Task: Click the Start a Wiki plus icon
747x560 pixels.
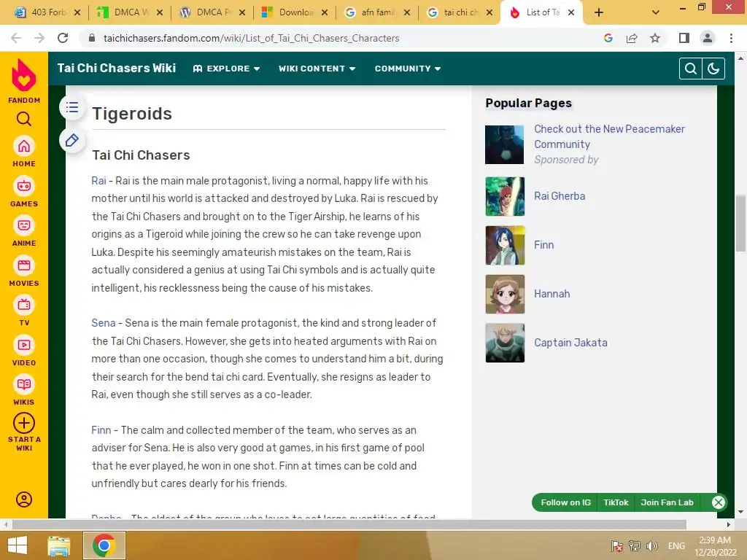Action: [x=24, y=423]
